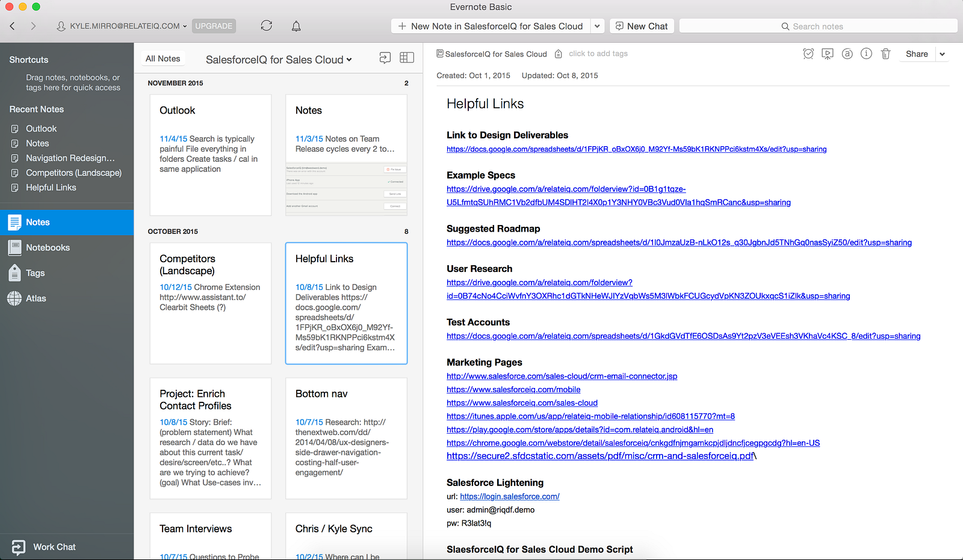Click the Atlas globe icon
Image resolution: width=963 pixels, height=560 pixels.
point(14,298)
